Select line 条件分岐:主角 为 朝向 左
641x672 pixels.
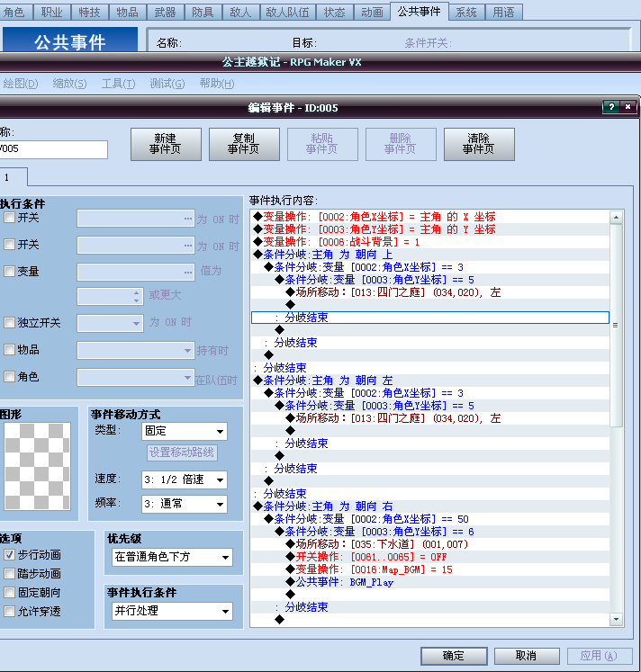[430, 381]
